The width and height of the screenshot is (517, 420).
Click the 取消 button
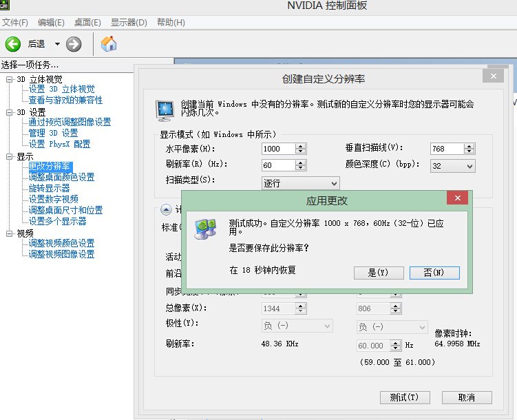467,397
